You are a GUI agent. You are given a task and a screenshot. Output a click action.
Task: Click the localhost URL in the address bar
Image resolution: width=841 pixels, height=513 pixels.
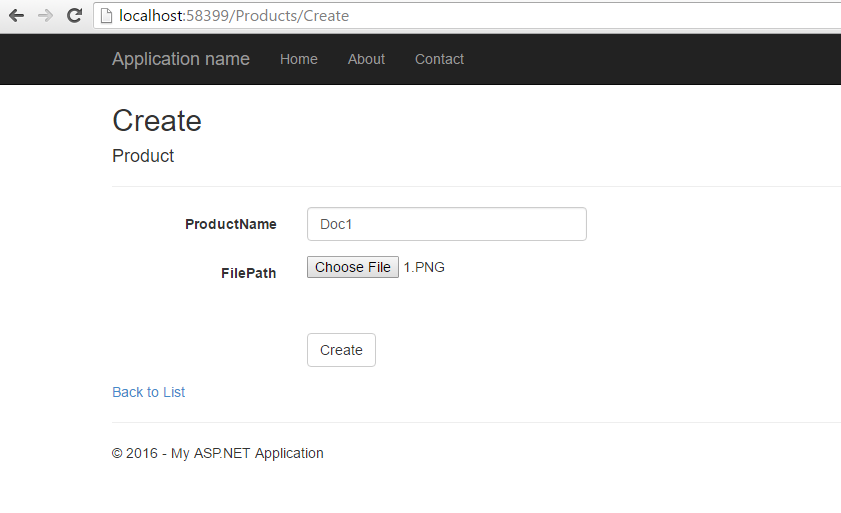[234, 16]
